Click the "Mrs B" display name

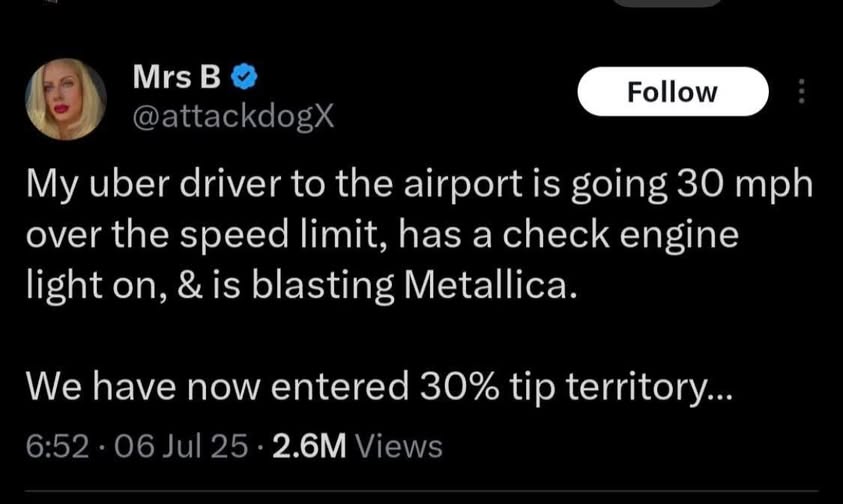click(177, 75)
